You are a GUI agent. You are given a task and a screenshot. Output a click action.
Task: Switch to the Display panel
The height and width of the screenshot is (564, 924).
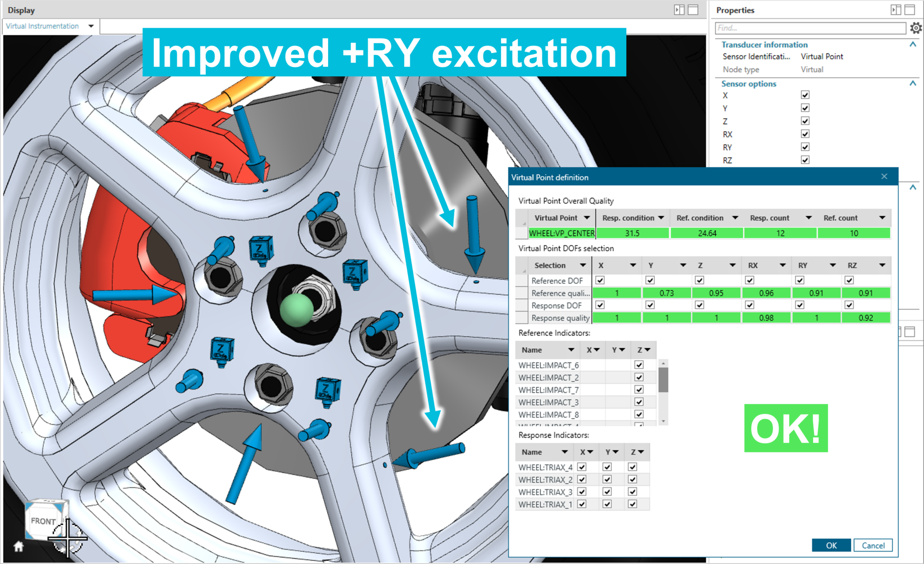click(x=21, y=9)
